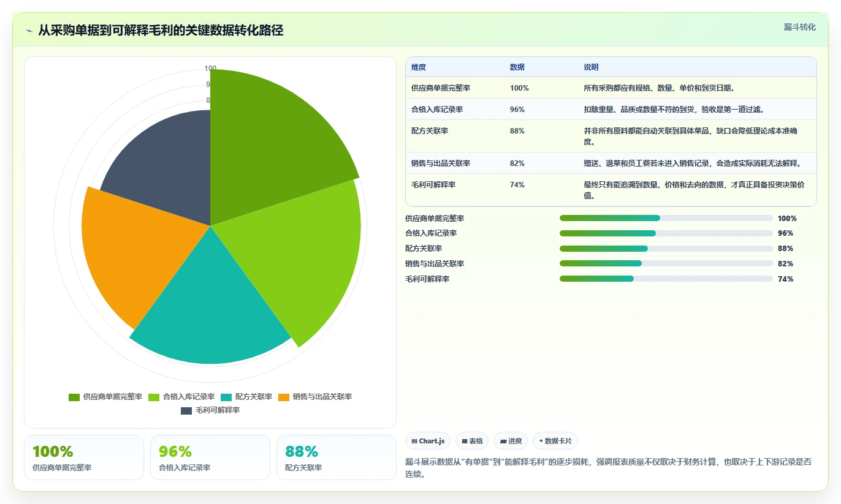Click the 数据 column header
841x504 pixels.
click(x=517, y=67)
